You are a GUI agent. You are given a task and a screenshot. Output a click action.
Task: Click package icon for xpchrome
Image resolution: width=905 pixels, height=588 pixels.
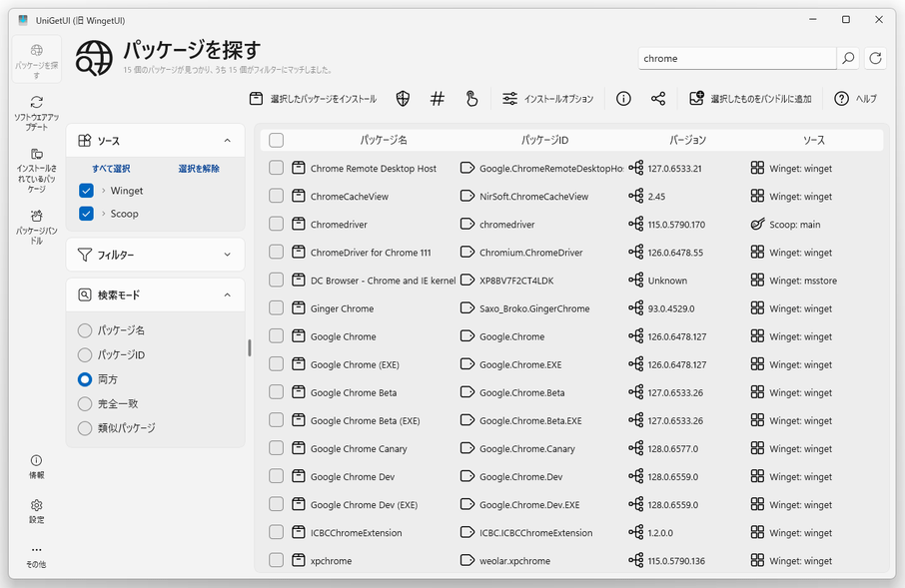299,560
